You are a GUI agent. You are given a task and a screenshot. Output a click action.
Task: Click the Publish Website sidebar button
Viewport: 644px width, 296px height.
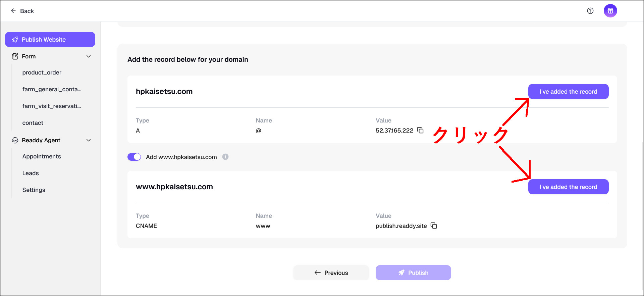(x=50, y=40)
